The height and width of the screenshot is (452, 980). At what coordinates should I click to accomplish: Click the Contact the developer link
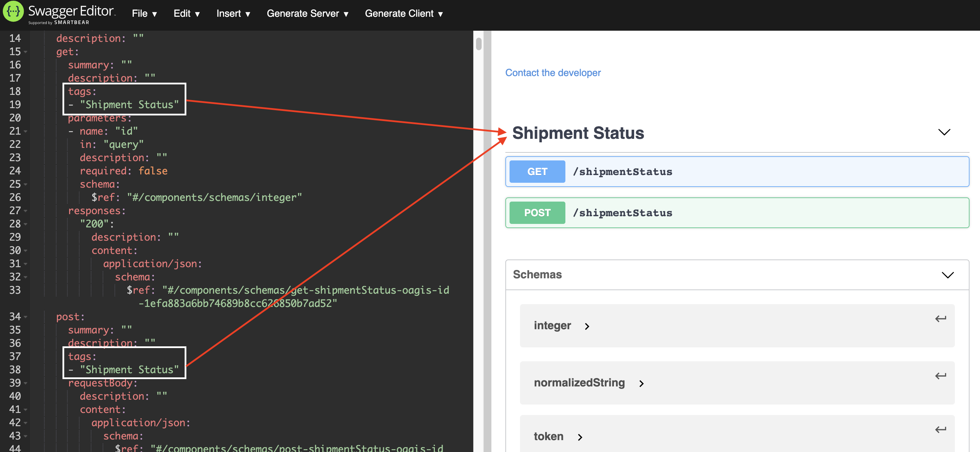(553, 73)
